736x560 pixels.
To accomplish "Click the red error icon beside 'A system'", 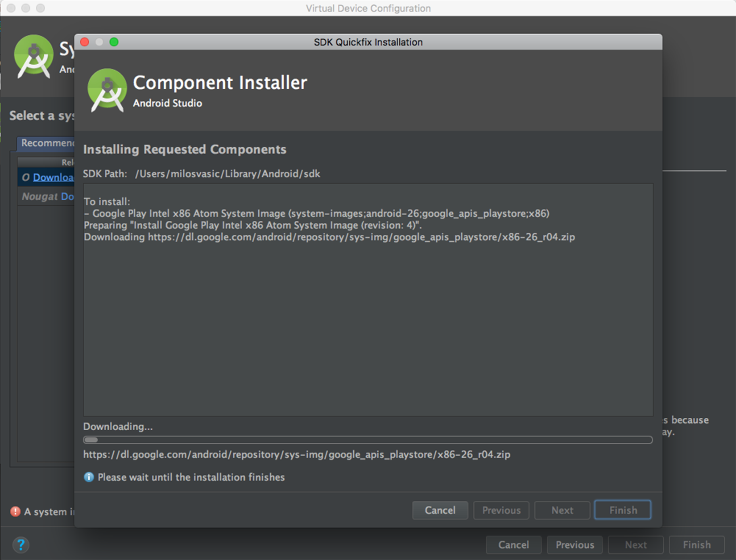I will click(16, 511).
